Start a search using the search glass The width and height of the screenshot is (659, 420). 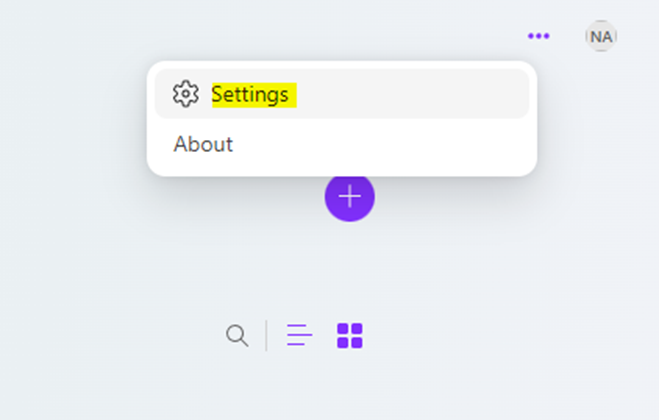tap(237, 335)
